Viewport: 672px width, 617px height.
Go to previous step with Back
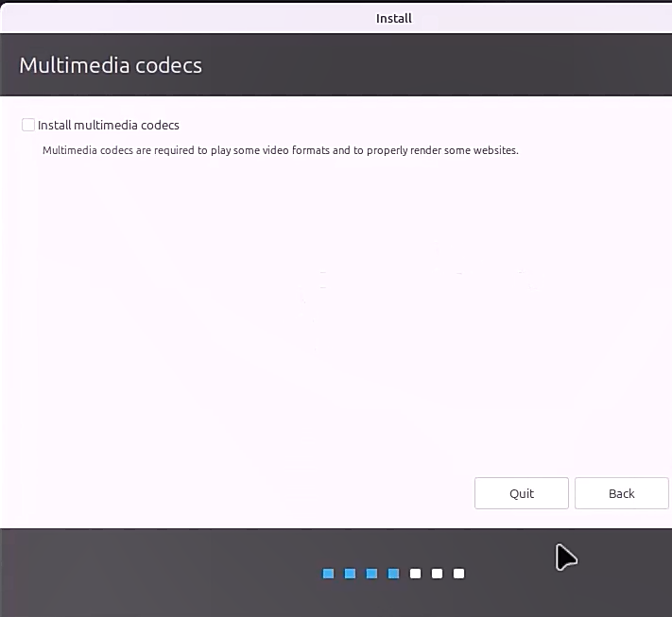621,493
